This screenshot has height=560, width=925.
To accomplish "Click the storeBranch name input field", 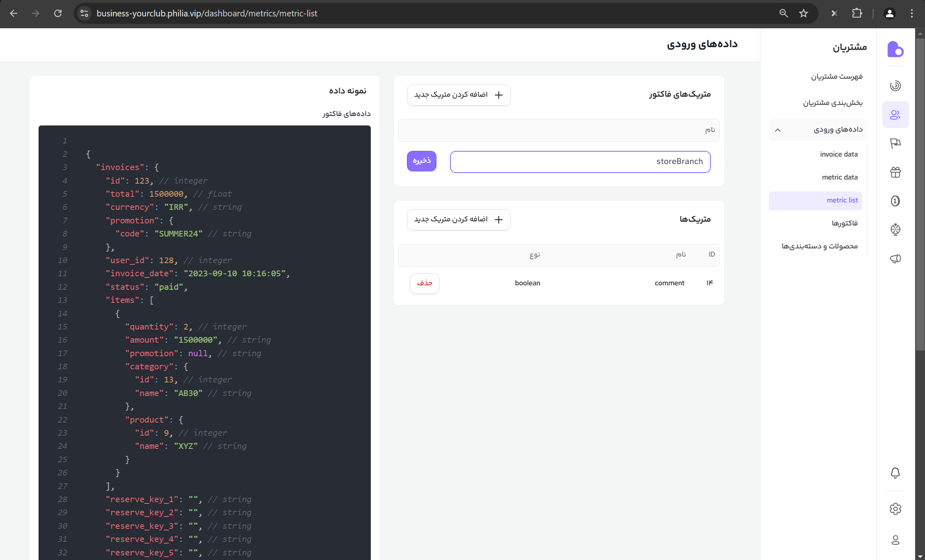I will click(x=580, y=162).
